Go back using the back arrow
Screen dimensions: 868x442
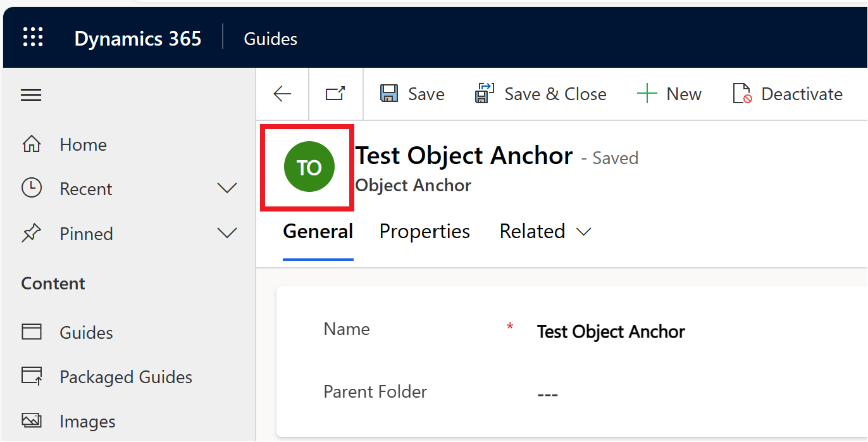(282, 94)
